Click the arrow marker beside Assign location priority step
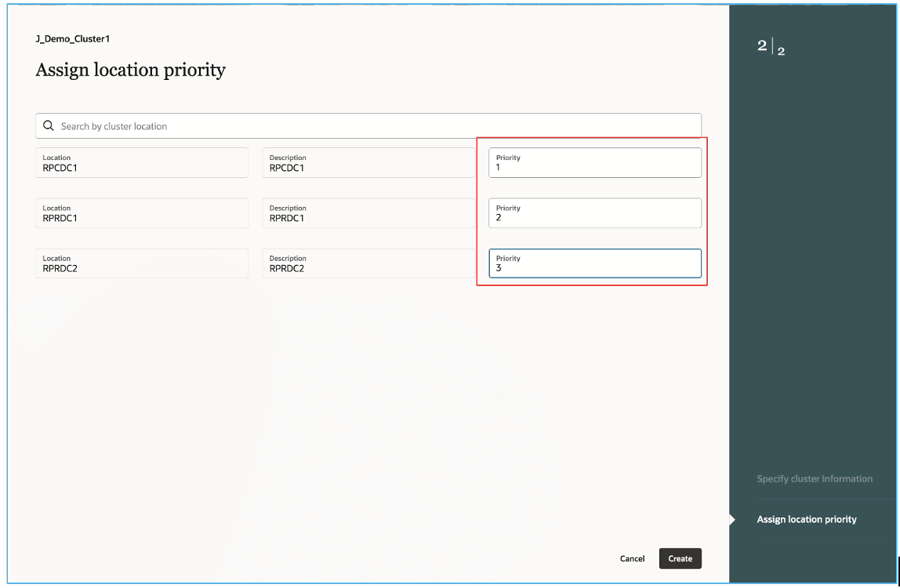 tap(732, 519)
